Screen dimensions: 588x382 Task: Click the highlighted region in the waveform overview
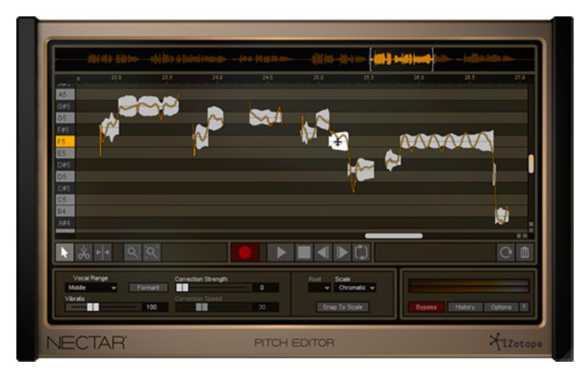tap(402, 60)
